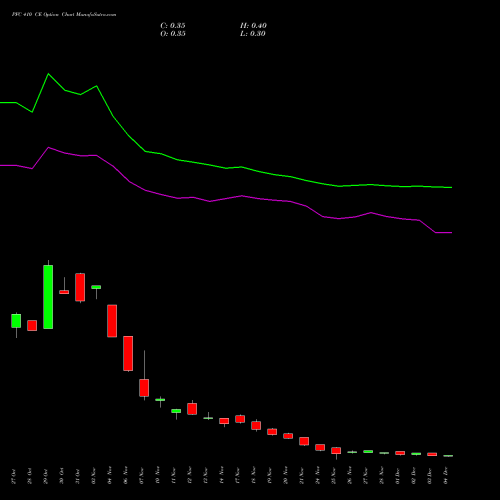Image resolution: width=500 pixels, height=500 pixels.
Task: Select the '26 Nov' date axis label
Action: (x=350, y=476)
